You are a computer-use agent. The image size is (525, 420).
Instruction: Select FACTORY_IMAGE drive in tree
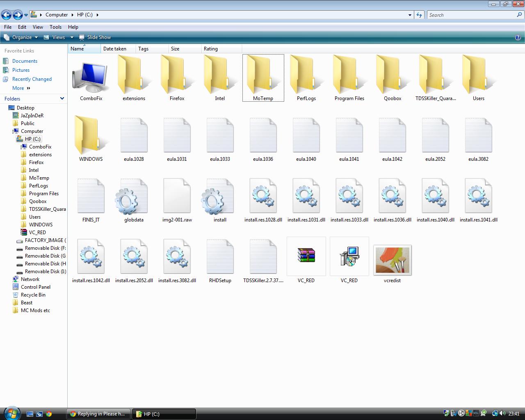tap(45, 240)
